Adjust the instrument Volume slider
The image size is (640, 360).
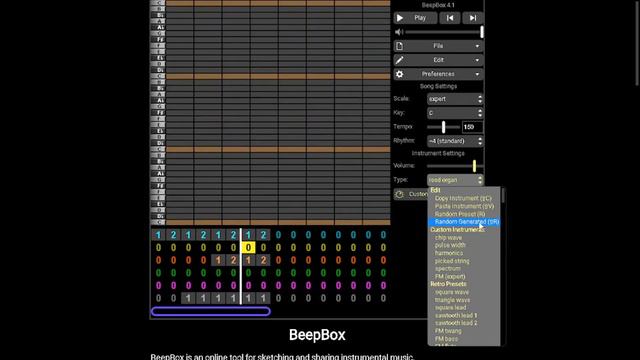coord(455,166)
